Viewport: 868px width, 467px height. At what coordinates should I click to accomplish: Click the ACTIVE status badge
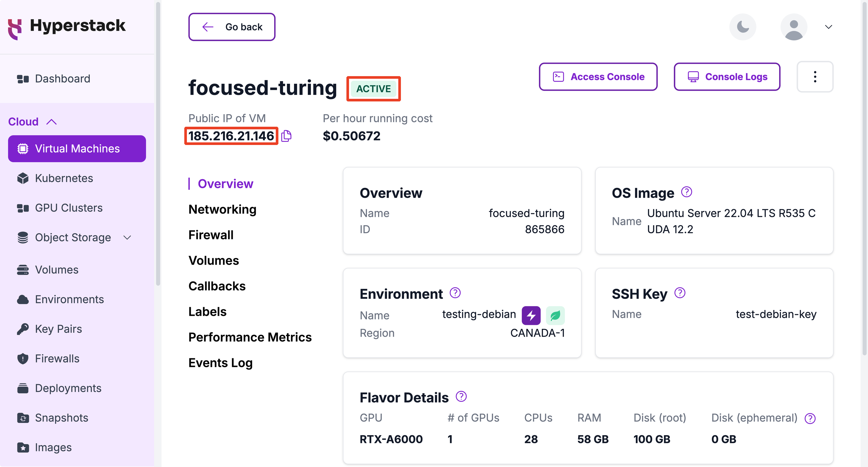point(374,89)
